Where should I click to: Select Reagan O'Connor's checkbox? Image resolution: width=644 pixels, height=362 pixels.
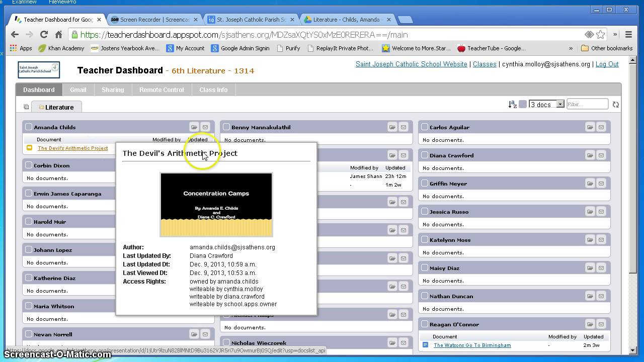pos(425,324)
